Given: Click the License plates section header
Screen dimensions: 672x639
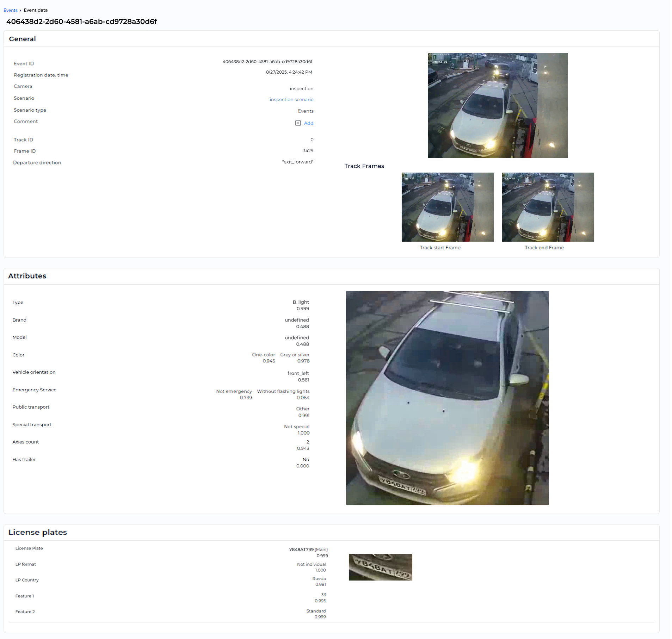Looking at the screenshot, I should (38, 533).
